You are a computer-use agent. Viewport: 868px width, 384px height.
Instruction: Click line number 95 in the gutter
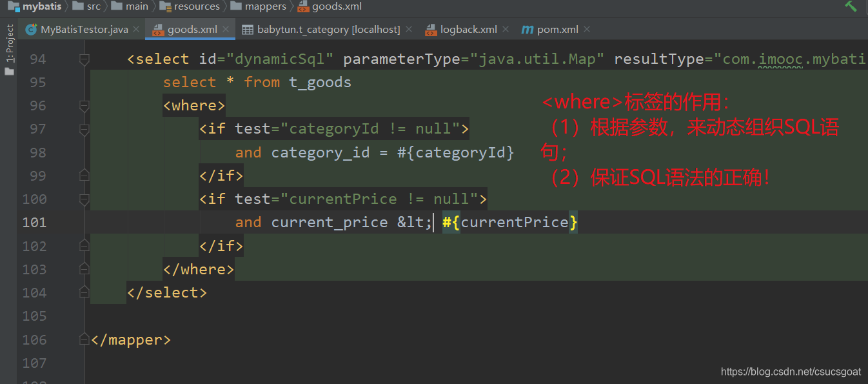coord(38,83)
